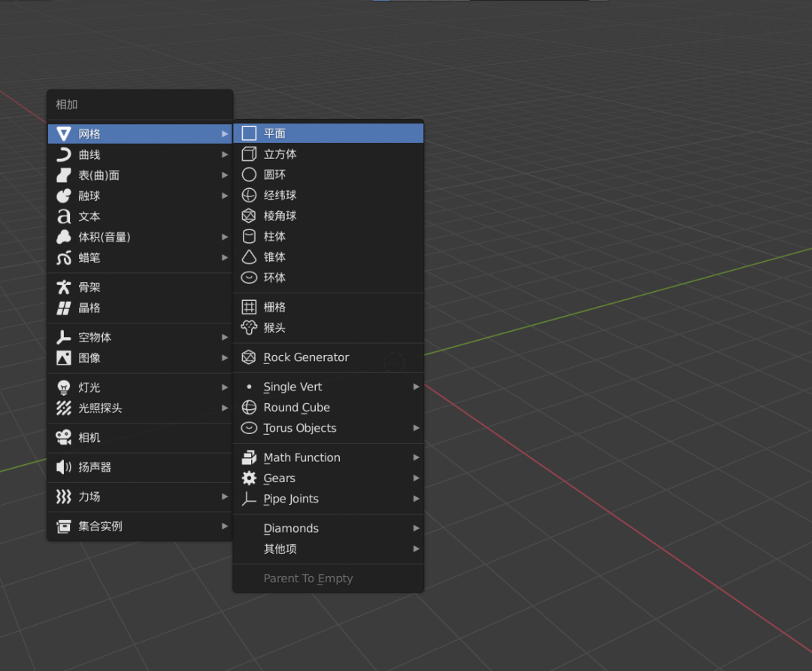812x671 pixels.
Task: Expand the Torus Objects submenu arrow
Action: (416, 428)
